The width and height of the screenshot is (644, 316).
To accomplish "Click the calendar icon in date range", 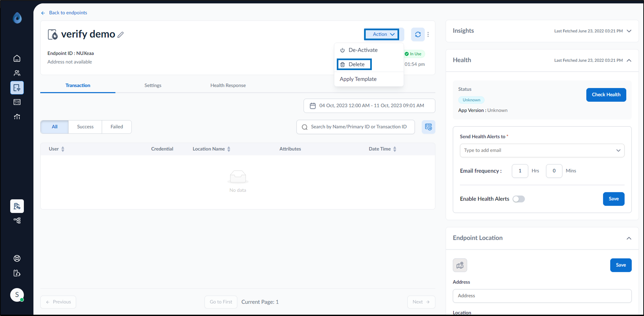I will point(313,106).
